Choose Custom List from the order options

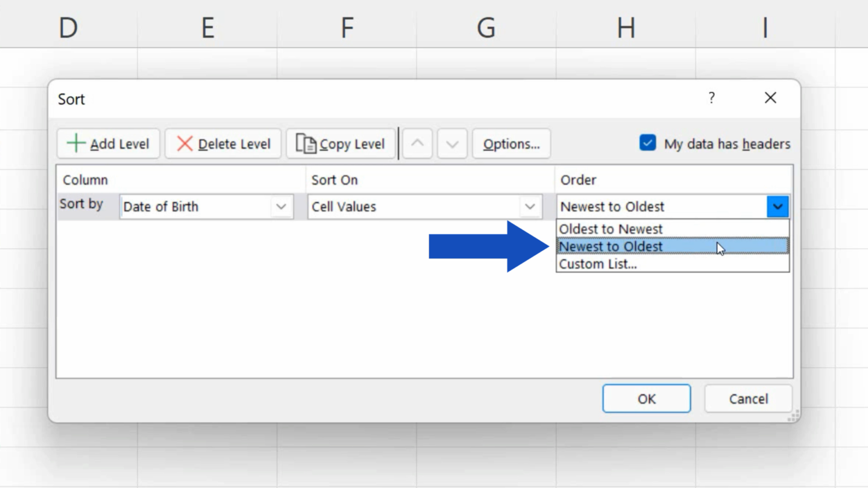tap(598, 264)
